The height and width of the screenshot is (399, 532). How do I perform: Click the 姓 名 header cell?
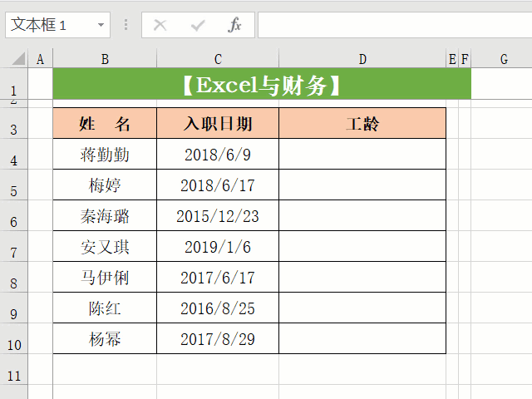coord(105,123)
